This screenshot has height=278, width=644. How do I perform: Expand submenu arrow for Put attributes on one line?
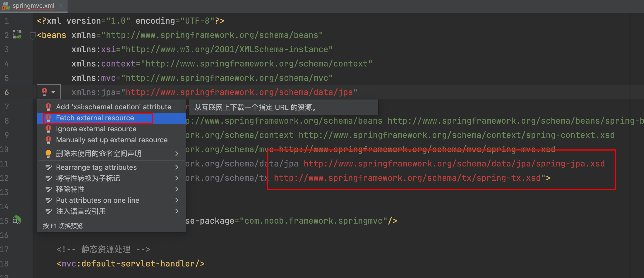(x=177, y=200)
